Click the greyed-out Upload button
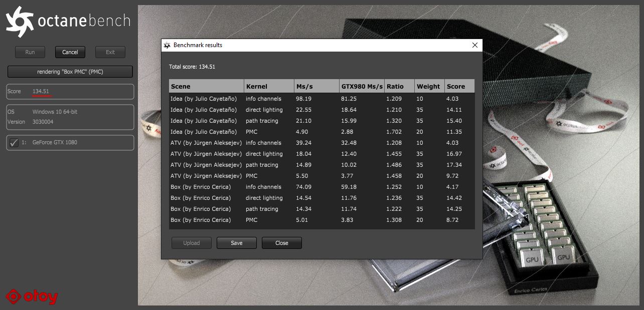Viewport: 644px width, 310px height. coord(192,243)
